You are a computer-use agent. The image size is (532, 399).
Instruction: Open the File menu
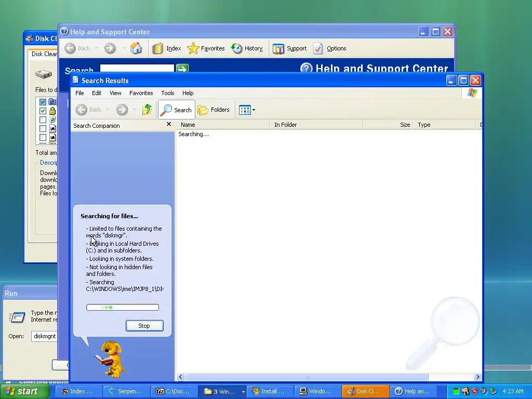pos(79,93)
